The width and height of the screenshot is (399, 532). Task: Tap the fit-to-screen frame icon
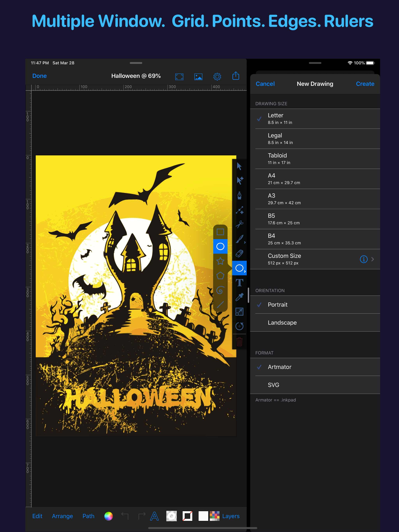[179, 77]
